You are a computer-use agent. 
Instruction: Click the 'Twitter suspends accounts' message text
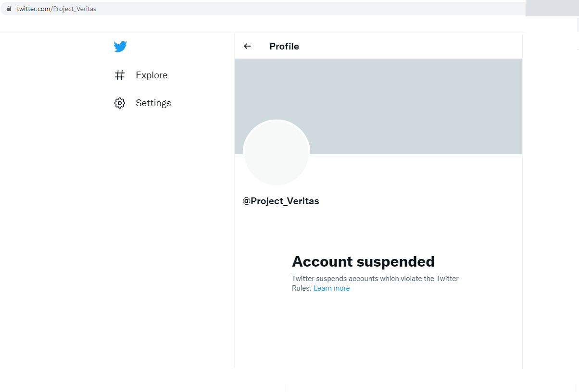pyautogui.click(x=375, y=279)
